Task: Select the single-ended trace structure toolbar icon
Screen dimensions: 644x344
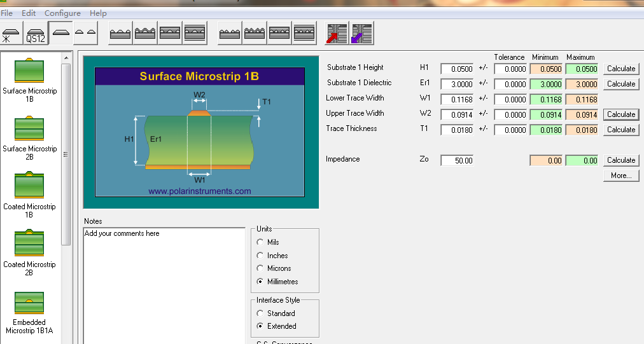Action: [61, 33]
